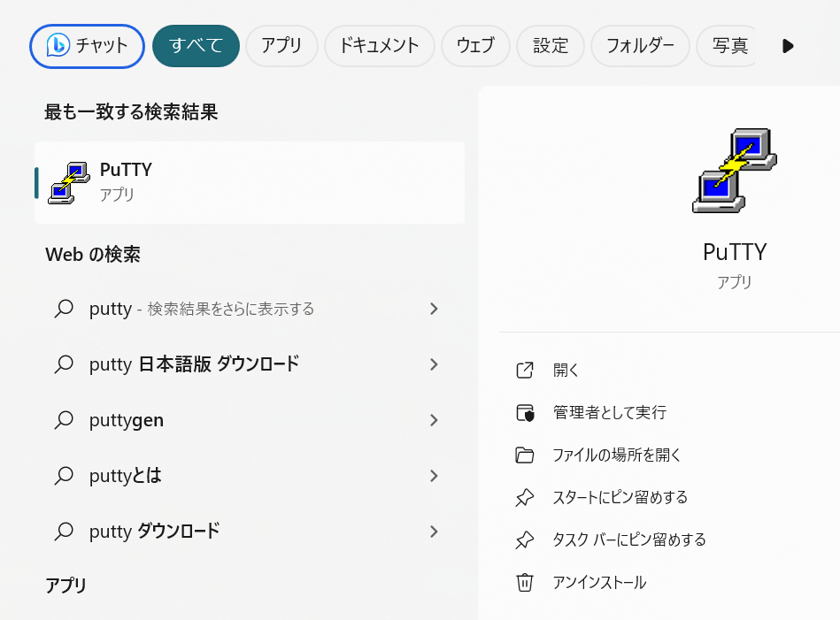The width and height of the screenshot is (840, 620).
Task: Switch to the ドキュメント filter tab
Action: [x=380, y=46]
